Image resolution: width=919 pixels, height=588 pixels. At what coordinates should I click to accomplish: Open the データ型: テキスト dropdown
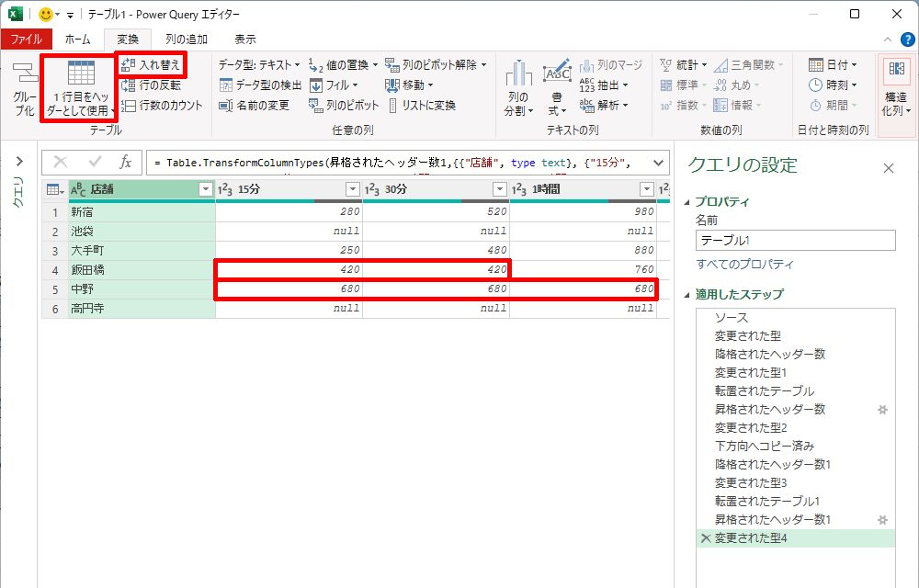pyautogui.click(x=259, y=64)
